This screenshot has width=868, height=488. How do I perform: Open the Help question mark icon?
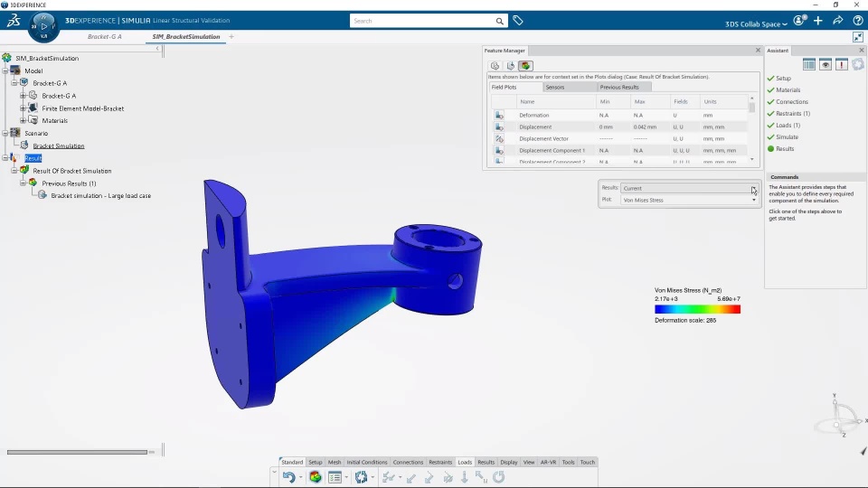pyautogui.click(x=857, y=21)
